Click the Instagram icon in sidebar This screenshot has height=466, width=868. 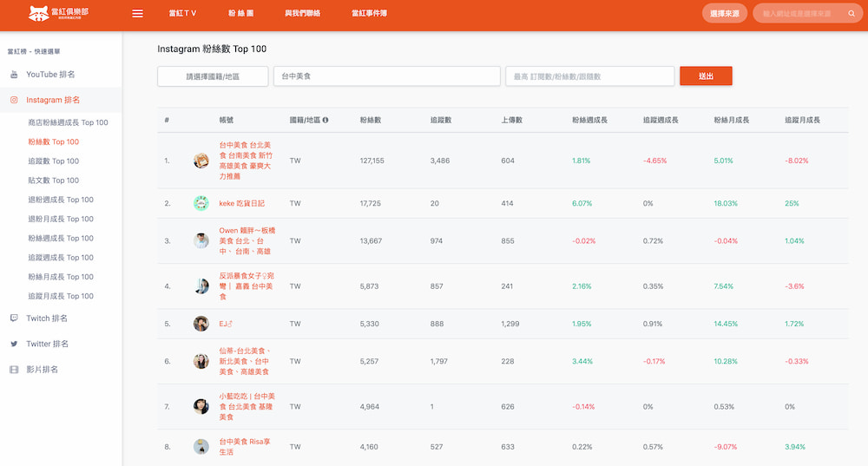pyautogui.click(x=14, y=100)
